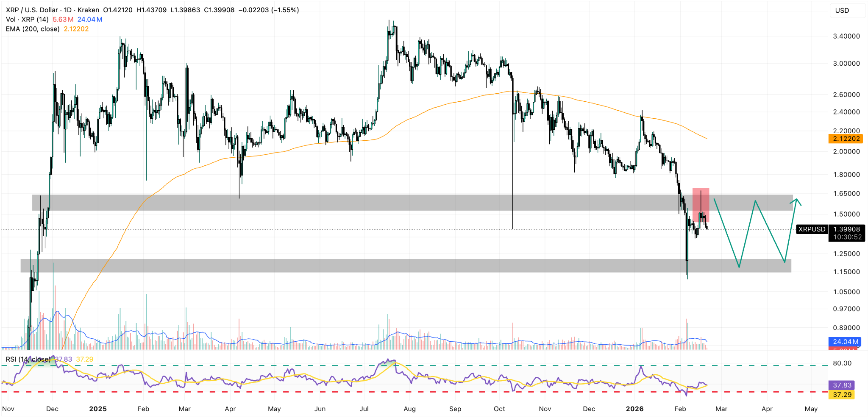Click the Jun label on time axis
Image resolution: width=868 pixels, height=418 pixels.
coord(320,409)
